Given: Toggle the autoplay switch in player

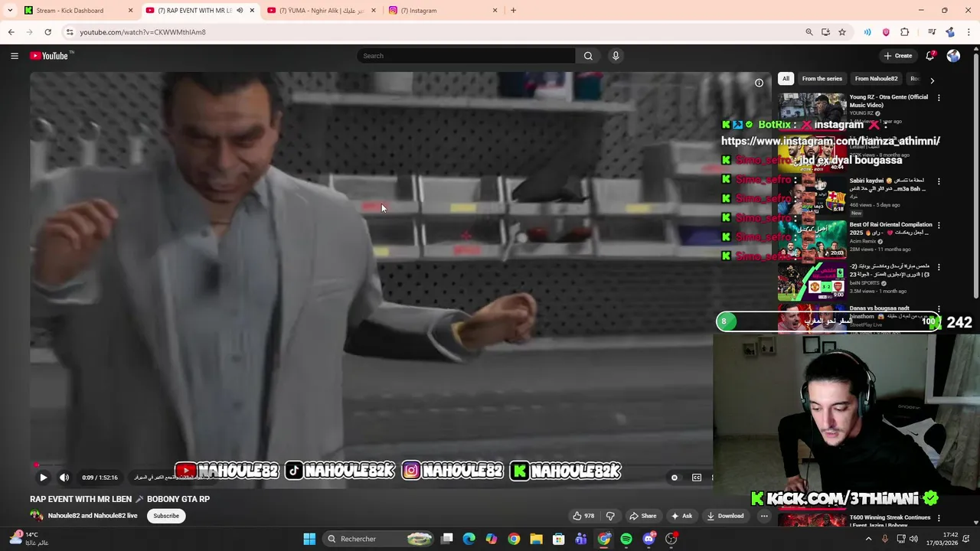Looking at the screenshot, I should [x=675, y=478].
